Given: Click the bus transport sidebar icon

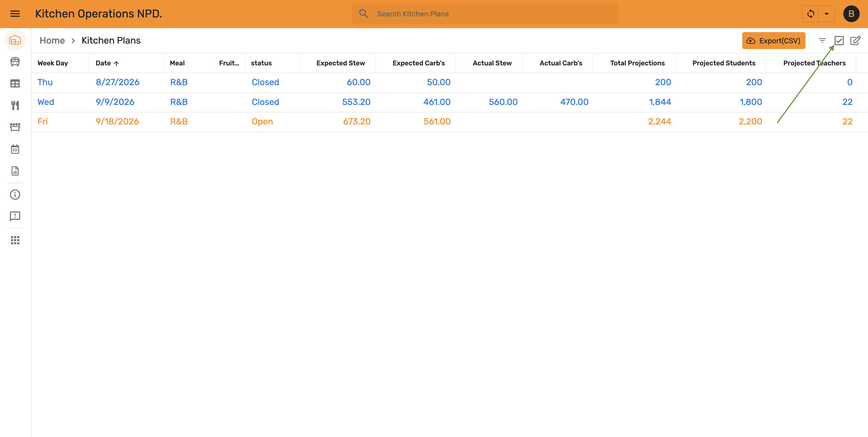Looking at the screenshot, I should (x=15, y=62).
